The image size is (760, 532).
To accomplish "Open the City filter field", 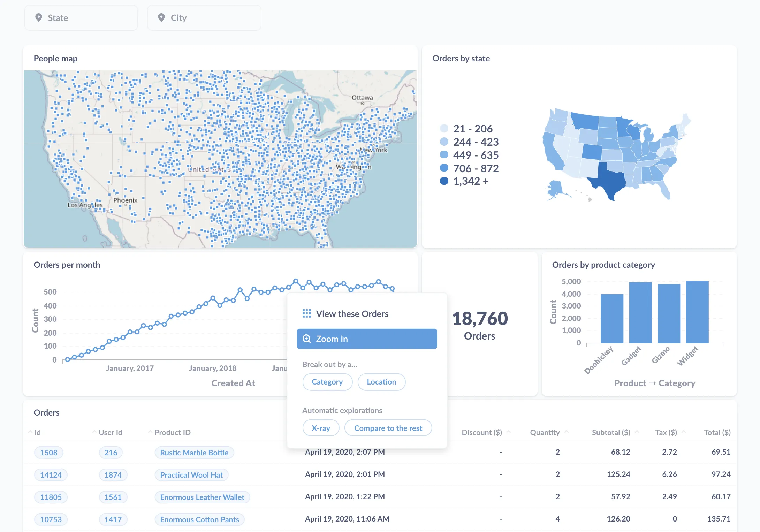I will pos(204,18).
